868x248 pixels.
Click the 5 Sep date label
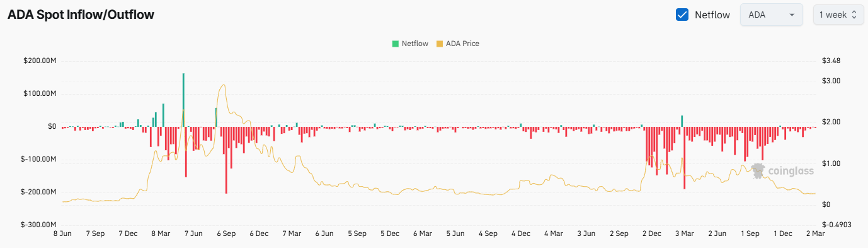357,233
